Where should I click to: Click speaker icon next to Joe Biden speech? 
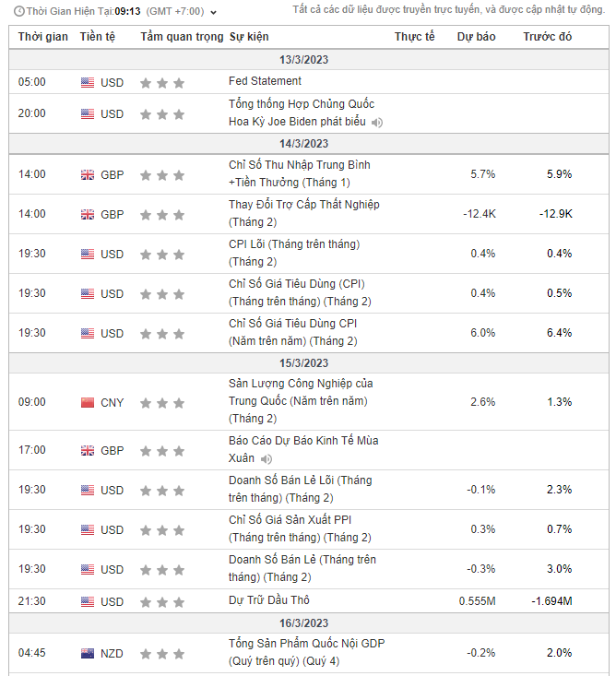point(377,123)
